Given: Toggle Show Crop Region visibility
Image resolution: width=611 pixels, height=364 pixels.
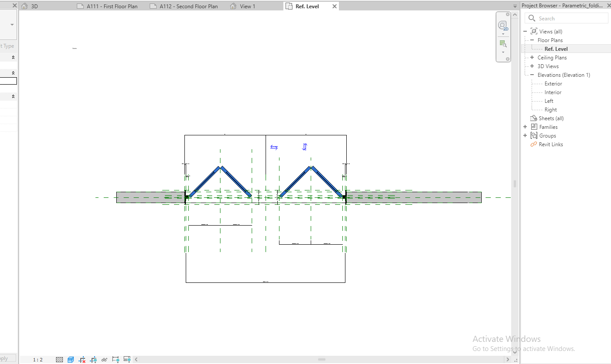Looking at the screenshot, I should pos(93,360).
